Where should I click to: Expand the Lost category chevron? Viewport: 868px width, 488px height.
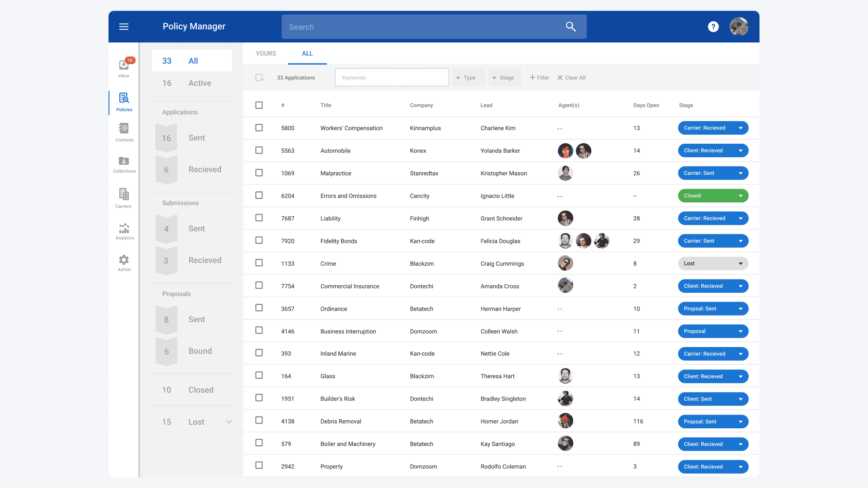[229, 422]
